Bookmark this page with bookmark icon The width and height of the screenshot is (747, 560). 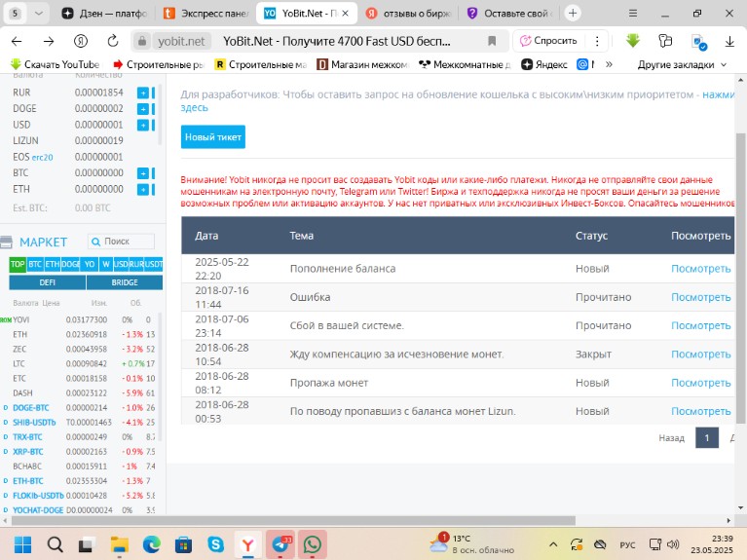tap(492, 42)
